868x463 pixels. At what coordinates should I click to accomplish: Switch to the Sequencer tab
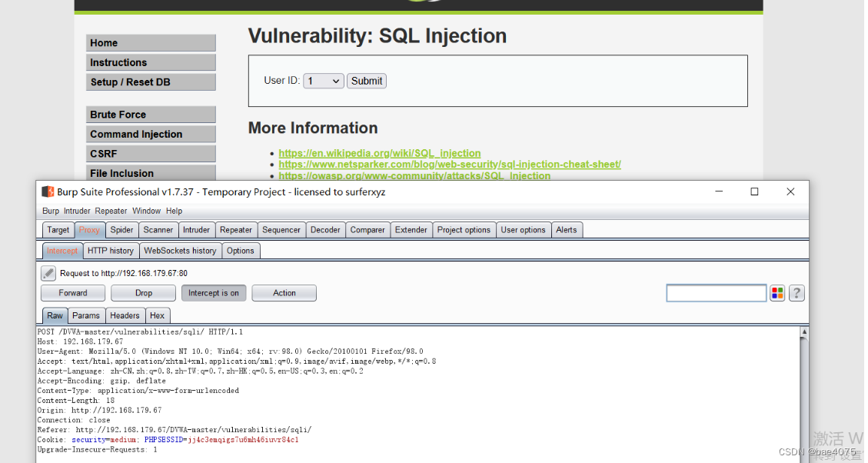click(x=281, y=230)
